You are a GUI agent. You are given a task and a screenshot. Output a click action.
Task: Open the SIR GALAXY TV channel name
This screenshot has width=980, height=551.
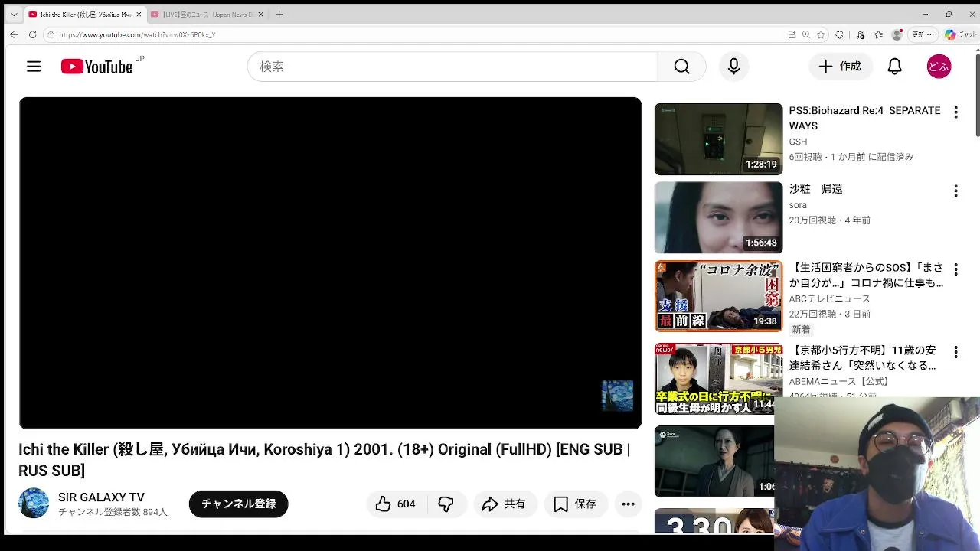tap(101, 497)
